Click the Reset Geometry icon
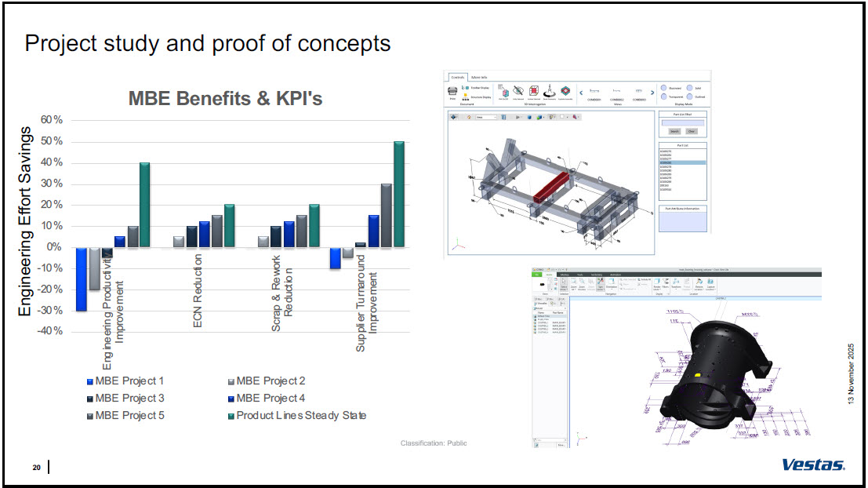The image size is (868, 488). (x=551, y=91)
